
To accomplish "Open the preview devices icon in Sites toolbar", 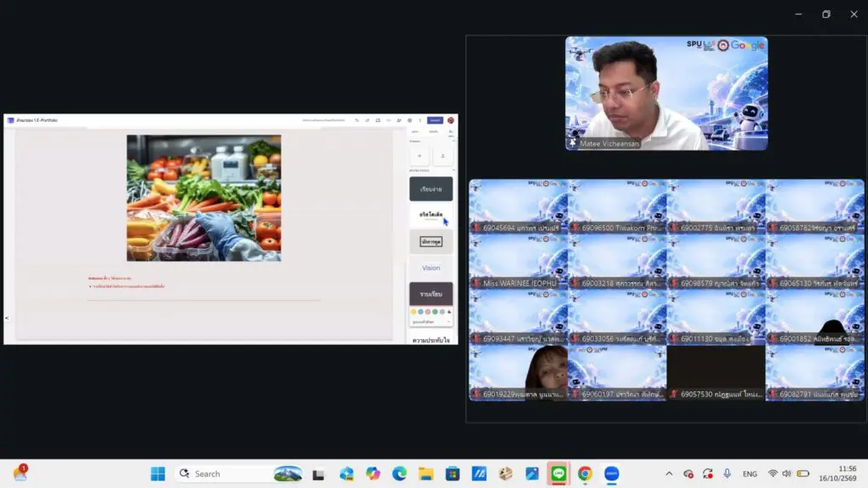I will coord(378,120).
